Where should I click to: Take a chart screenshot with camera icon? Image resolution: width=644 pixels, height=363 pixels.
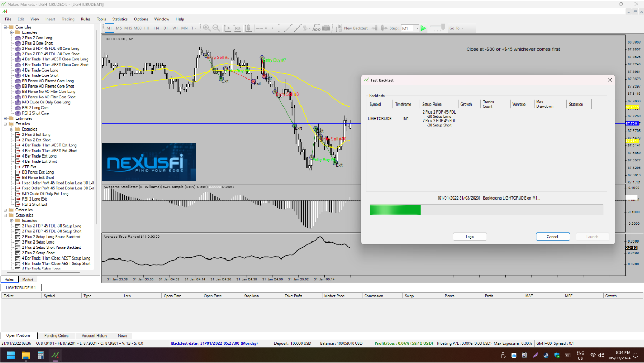tap(326, 28)
